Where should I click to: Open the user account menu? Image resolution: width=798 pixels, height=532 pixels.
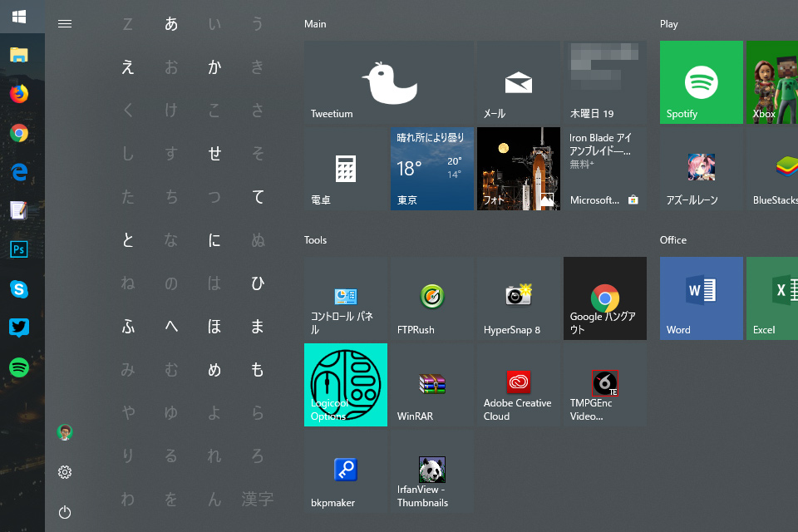[65, 432]
